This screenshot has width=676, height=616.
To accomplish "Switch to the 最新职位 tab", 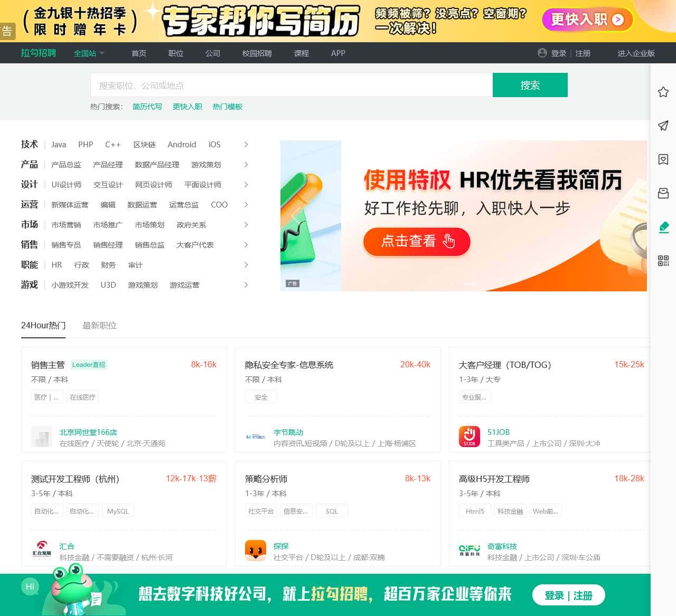I will coord(99,325).
